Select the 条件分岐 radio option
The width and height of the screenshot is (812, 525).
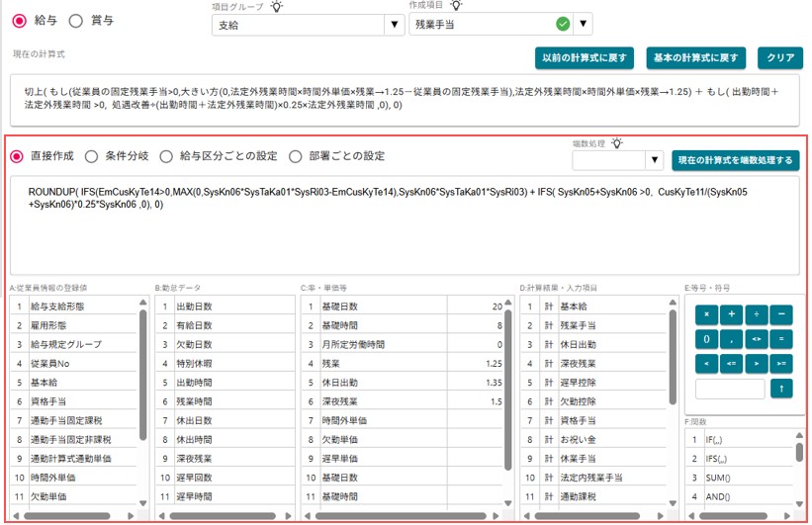[91, 156]
